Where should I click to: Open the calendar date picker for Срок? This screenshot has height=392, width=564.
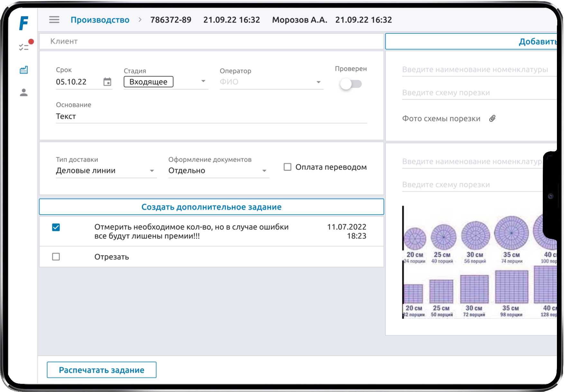[107, 82]
